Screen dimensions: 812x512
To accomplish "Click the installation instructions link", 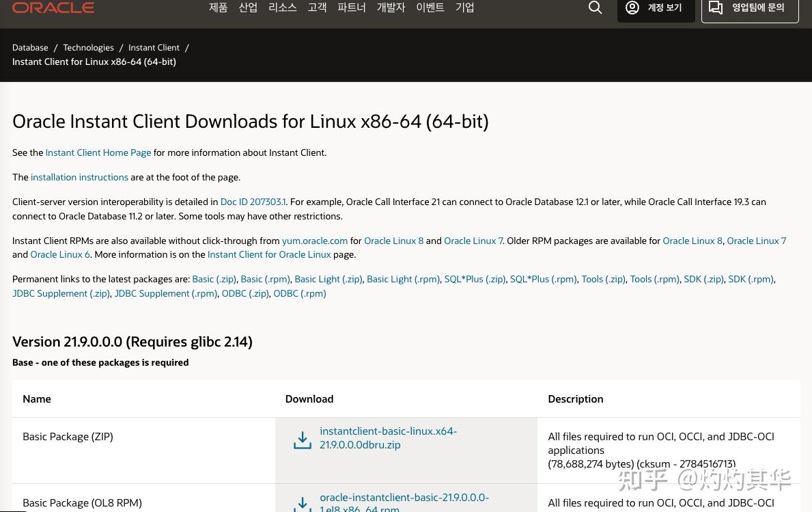I will [79, 177].
